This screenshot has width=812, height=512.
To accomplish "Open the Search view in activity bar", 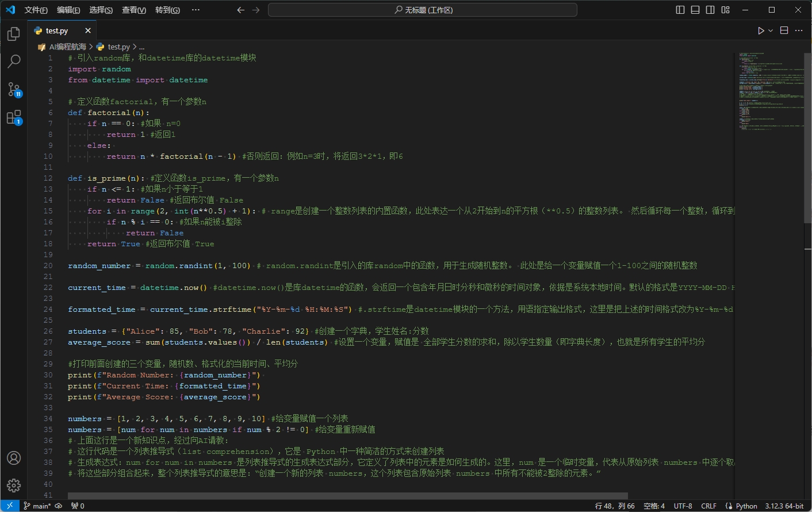I will [14, 62].
